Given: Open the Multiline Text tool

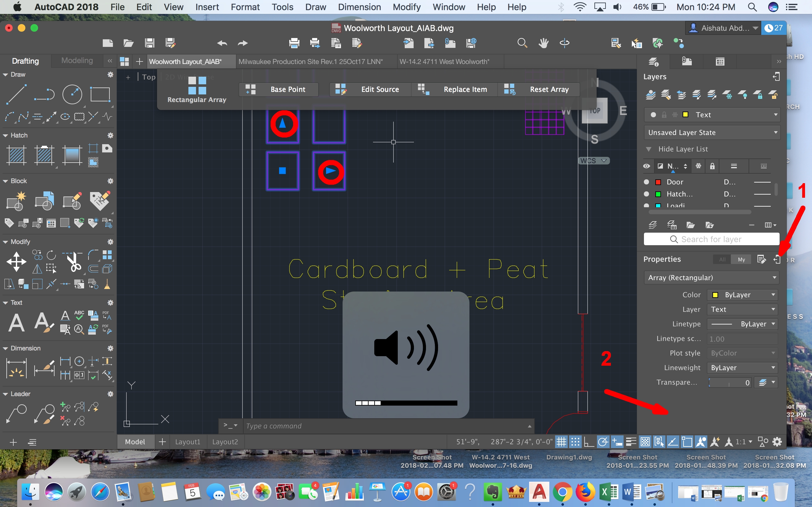Looking at the screenshot, I should [x=16, y=322].
